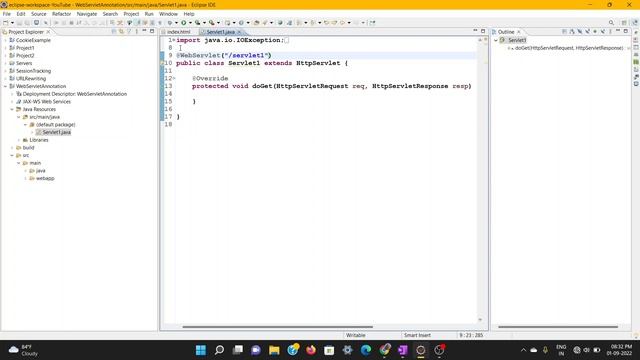Image resolution: width=640 pixels, height=360 pixels.
Task: Click the Outline horizontal scrollbar
Action: (558, 327)
